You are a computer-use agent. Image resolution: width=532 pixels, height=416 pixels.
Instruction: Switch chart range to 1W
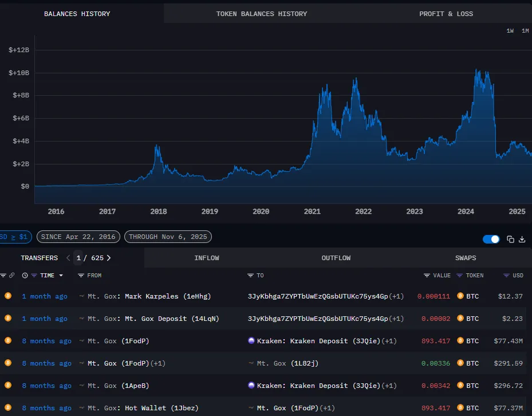[510, 31]
